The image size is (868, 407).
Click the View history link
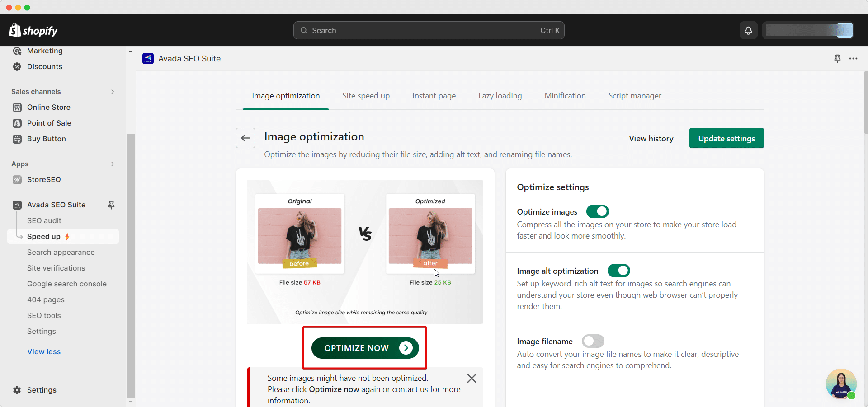(x=651, y=139)
